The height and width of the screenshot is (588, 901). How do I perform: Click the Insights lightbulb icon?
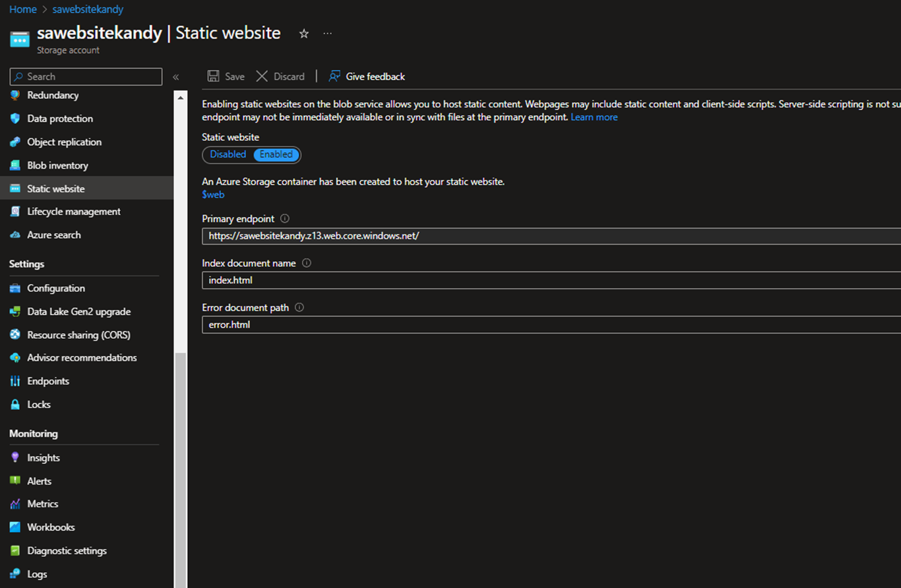click(15, 457)
